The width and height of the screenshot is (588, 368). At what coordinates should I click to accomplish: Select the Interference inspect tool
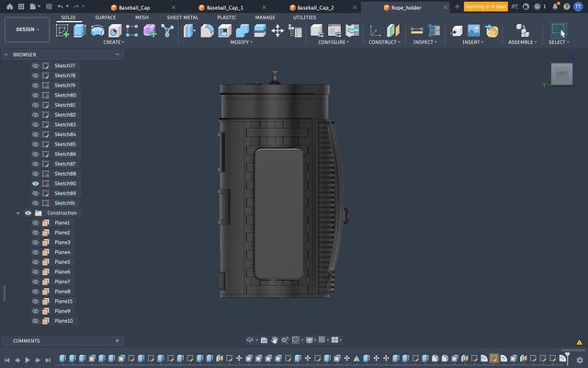435,30
